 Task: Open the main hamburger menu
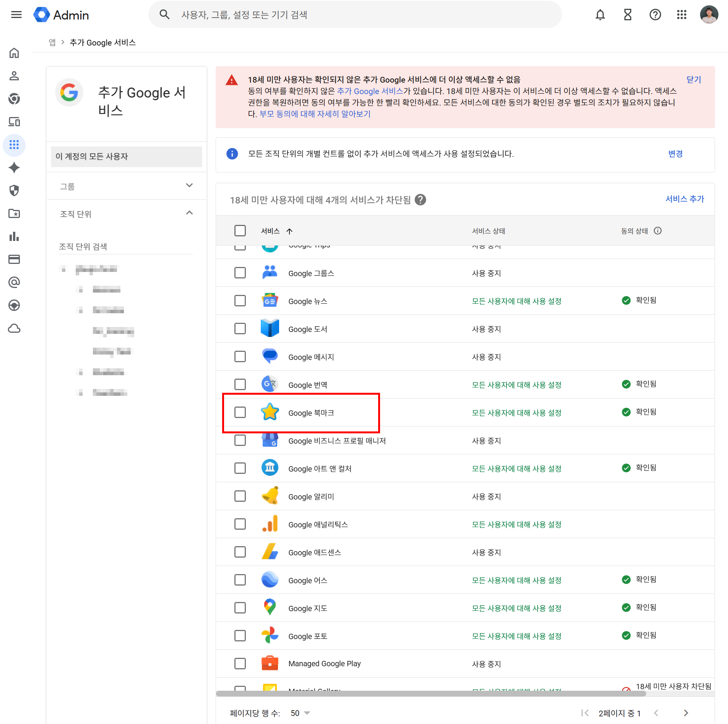16,15
